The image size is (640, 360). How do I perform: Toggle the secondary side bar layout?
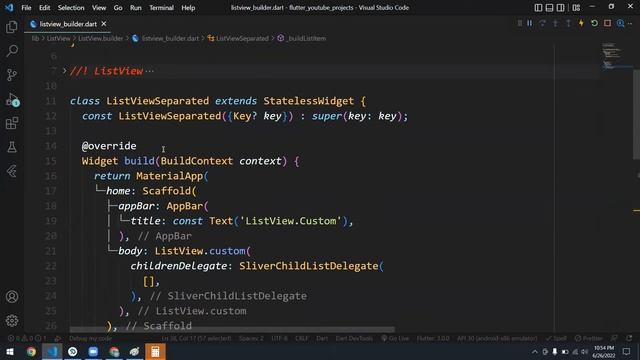tap(560, 7)
